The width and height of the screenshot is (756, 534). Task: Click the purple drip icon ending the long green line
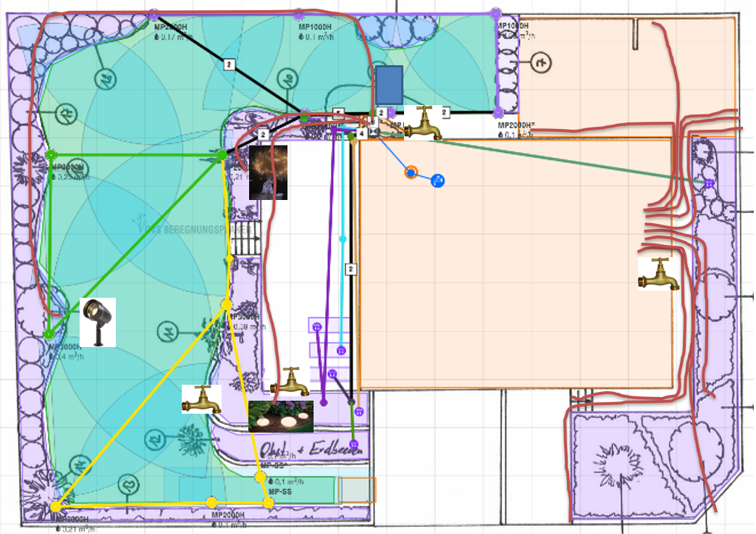[x=709, y=183]
